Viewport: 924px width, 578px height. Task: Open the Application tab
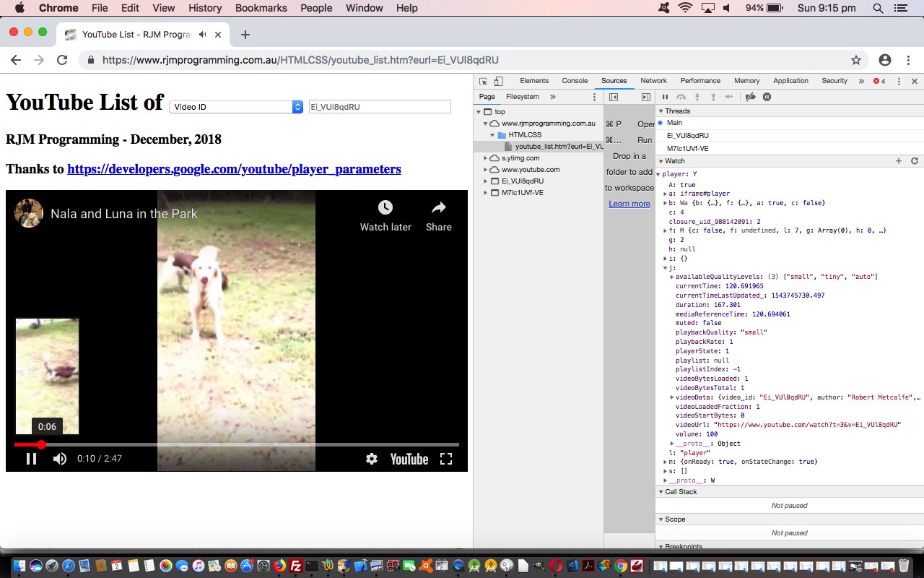[x=790, y=81]
